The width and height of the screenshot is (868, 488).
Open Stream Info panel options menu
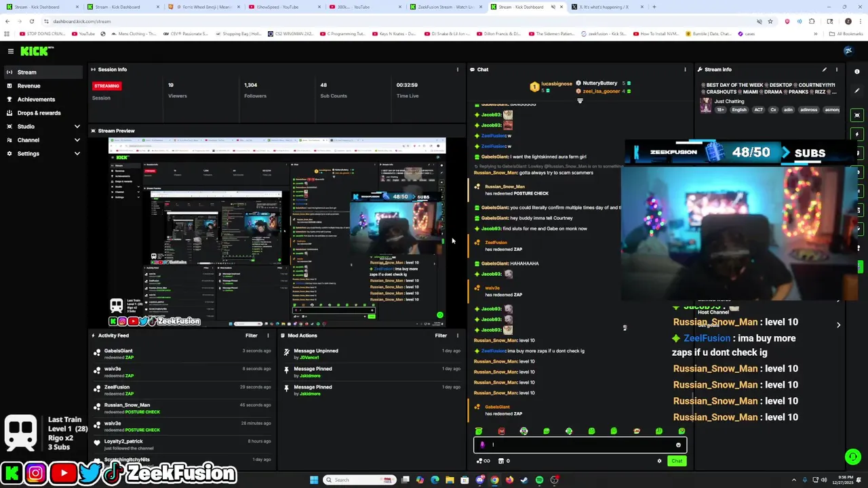836,69
